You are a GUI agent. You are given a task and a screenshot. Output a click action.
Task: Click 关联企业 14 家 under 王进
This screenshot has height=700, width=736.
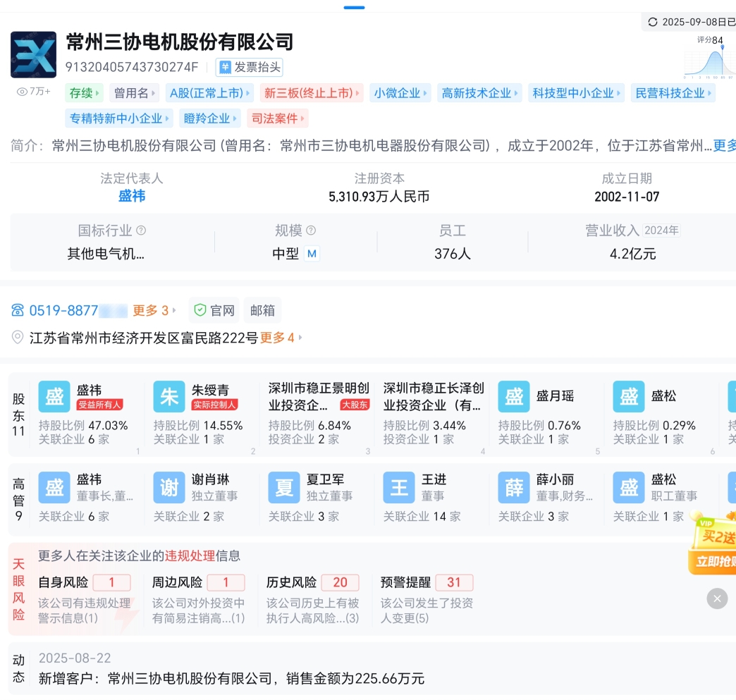tap(422, 517)
